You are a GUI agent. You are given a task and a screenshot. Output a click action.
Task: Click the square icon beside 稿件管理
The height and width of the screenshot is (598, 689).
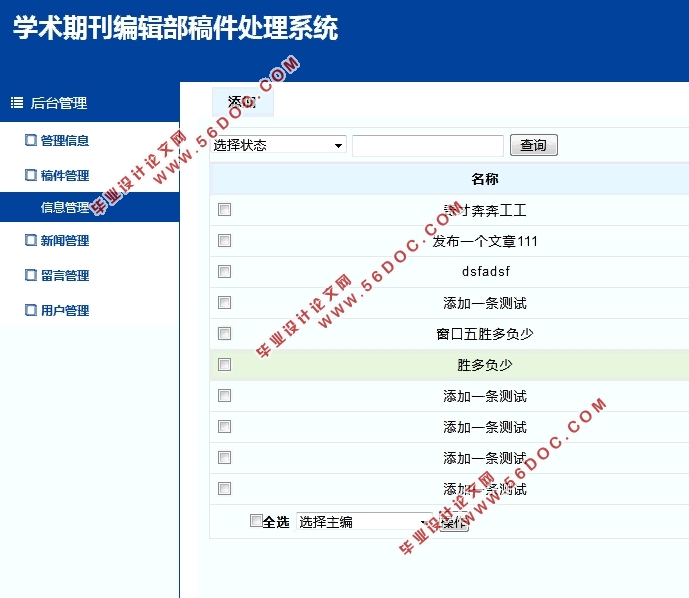[x=30, y=175]
